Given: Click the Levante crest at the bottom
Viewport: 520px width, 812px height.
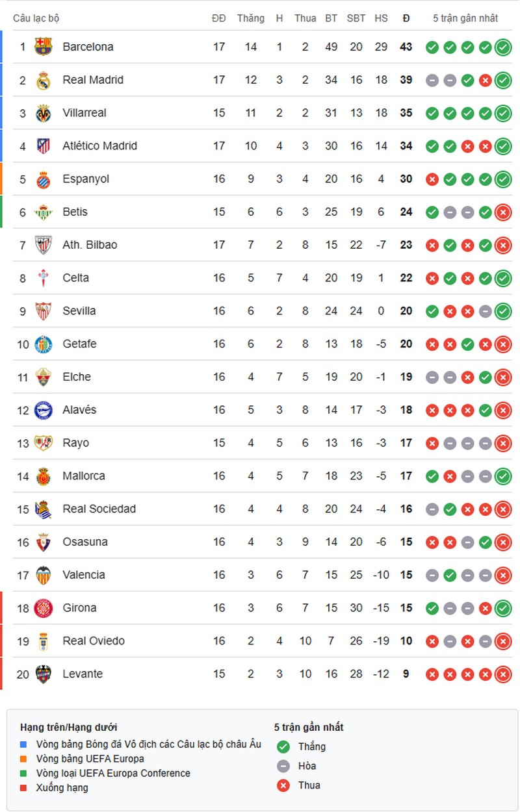Looking at the screenshot, I should (43, 674).
